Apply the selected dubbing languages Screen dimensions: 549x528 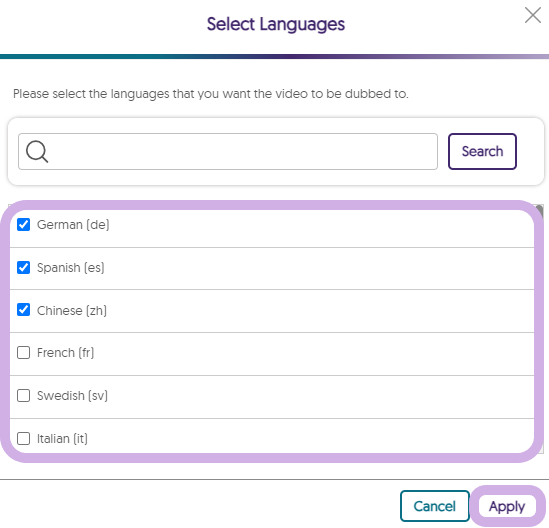pos(507,506)
